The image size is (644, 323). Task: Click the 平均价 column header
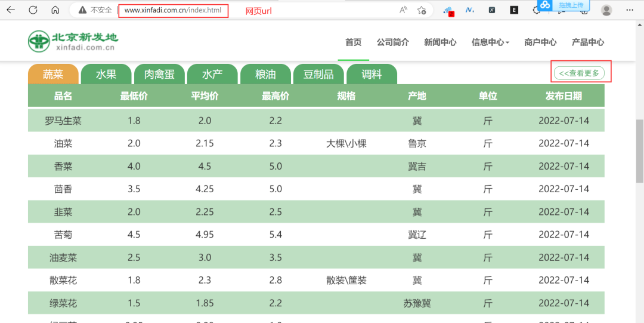coord(205,96)
